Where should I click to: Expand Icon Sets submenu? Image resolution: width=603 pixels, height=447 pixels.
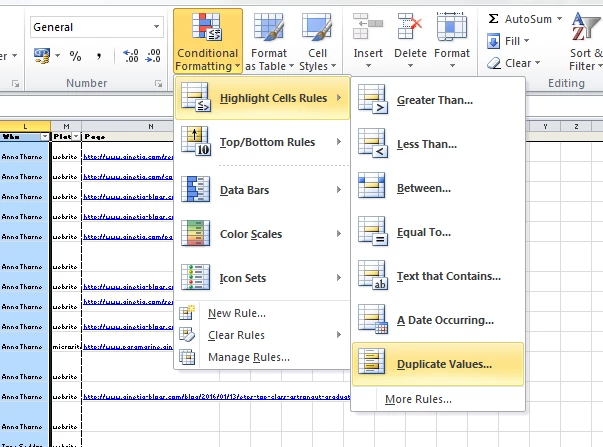[262, 277]
